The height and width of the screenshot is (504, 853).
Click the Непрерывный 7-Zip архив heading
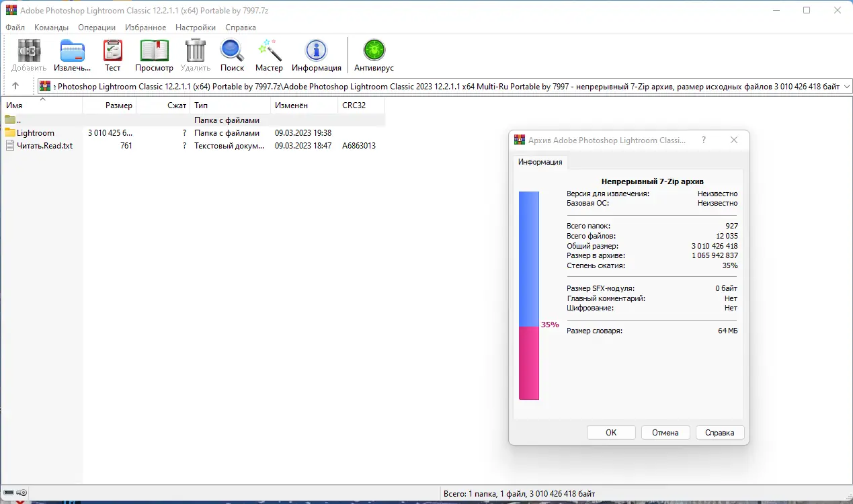pos(652,181)
